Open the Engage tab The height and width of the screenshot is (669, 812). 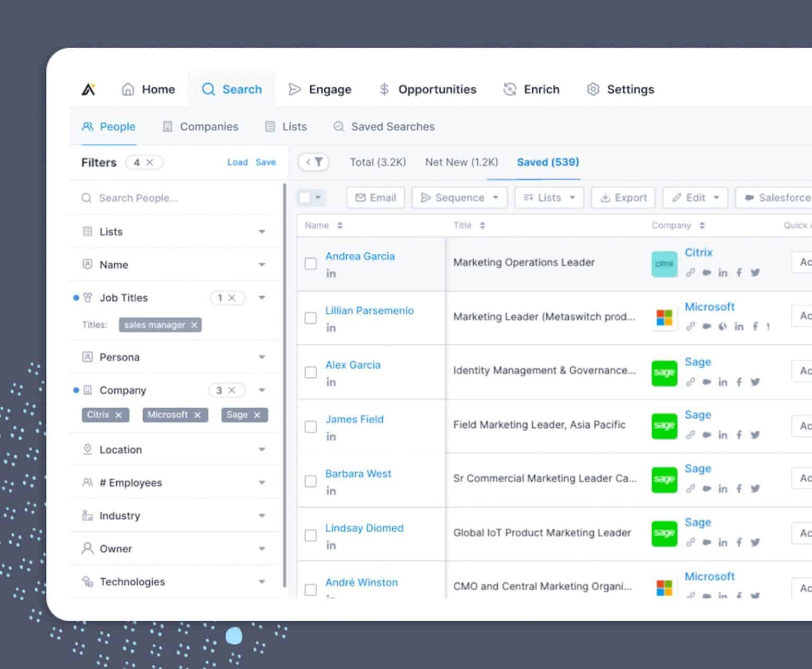[320, 89]
